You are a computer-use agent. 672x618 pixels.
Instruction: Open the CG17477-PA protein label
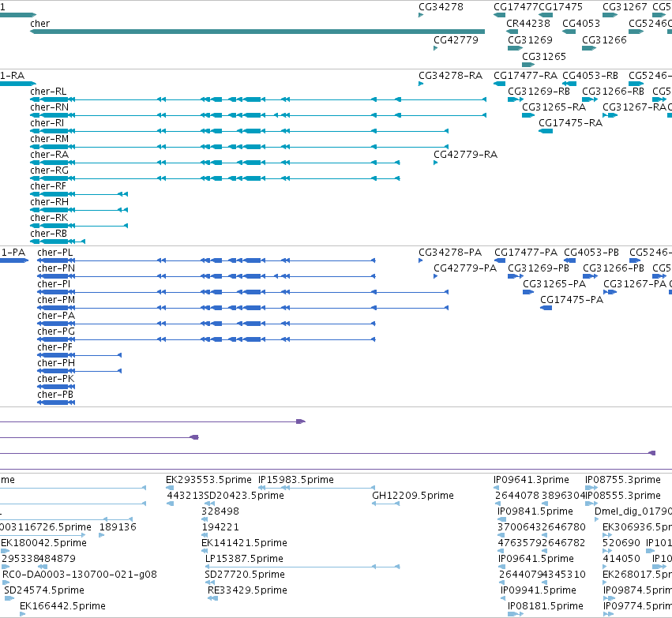(526, 253)
